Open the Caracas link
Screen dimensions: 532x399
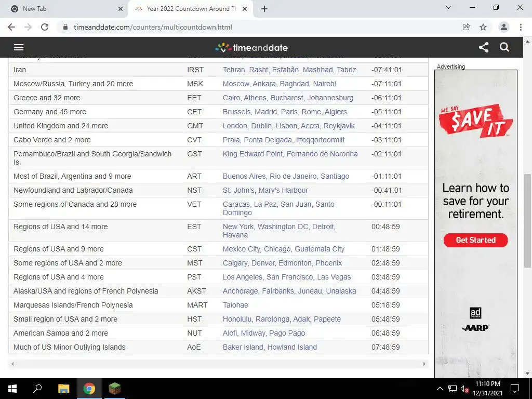click(236, 204)
